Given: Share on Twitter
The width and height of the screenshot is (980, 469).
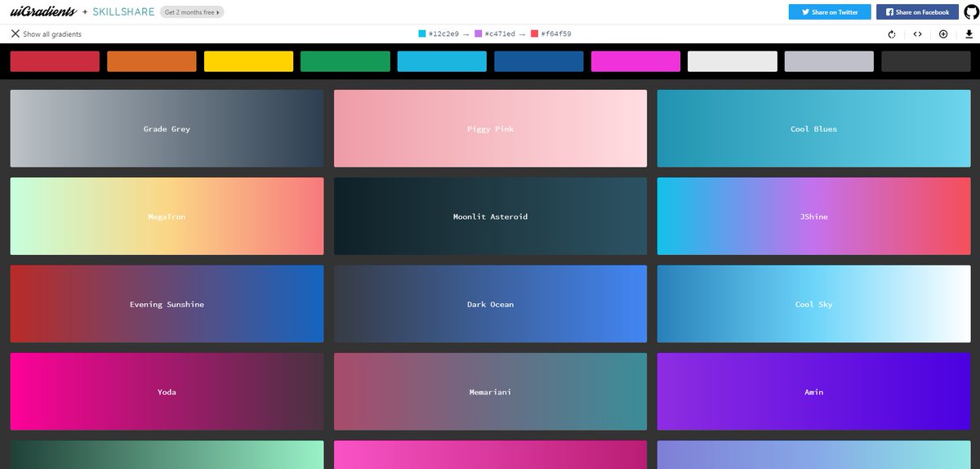Looking at the screenshot, I should point(830,12).
